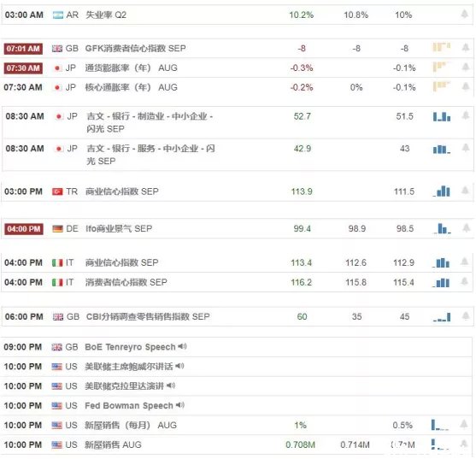The width and height of the screenshot is (476, 459).
Task: Click highlighted 07:01 AM time badge
Action: click(23, 48)
